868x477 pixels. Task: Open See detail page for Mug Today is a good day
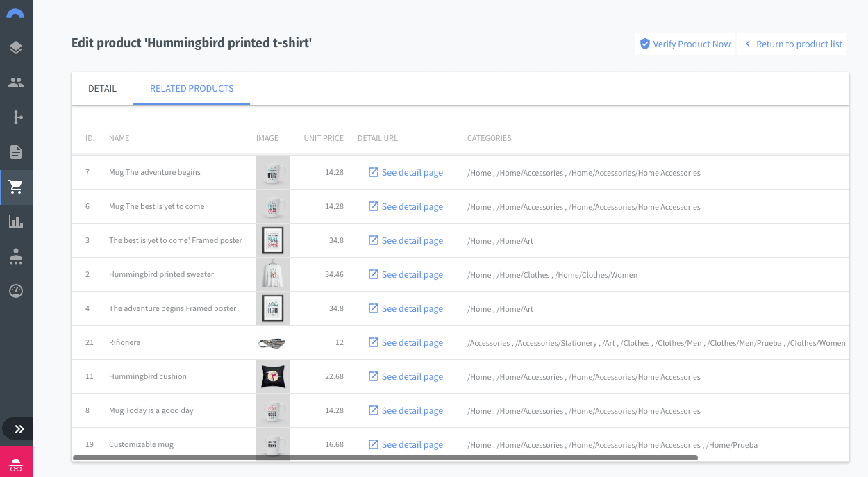406,410
